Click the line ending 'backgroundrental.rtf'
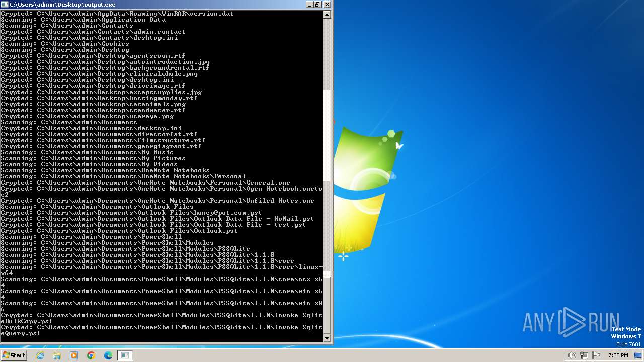This screenshot has width=644, height=362. 105,68
